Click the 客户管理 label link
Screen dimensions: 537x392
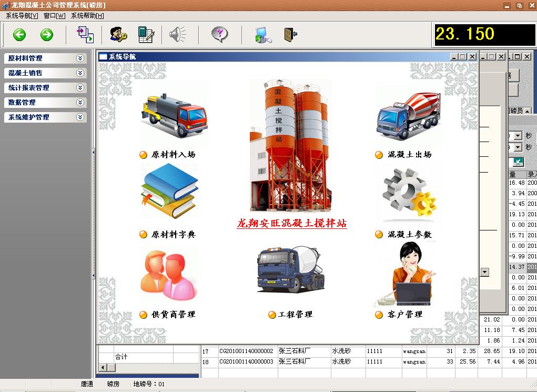(404, 315)
